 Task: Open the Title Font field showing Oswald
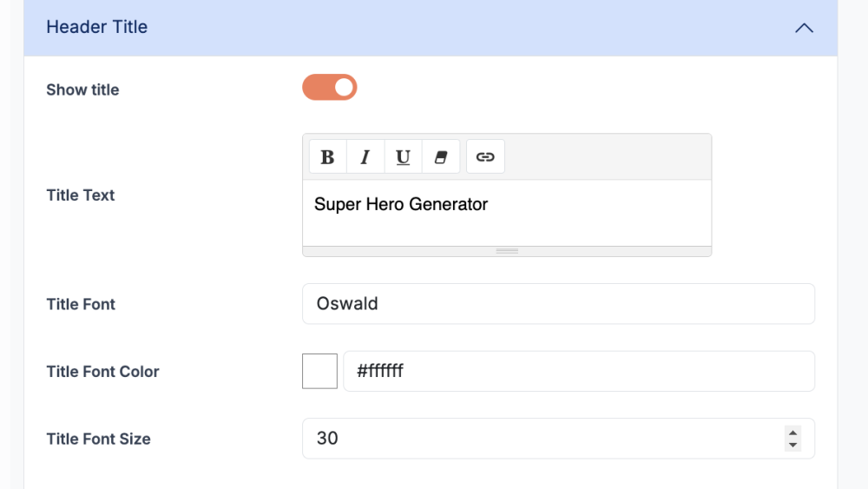pos(558,304)
